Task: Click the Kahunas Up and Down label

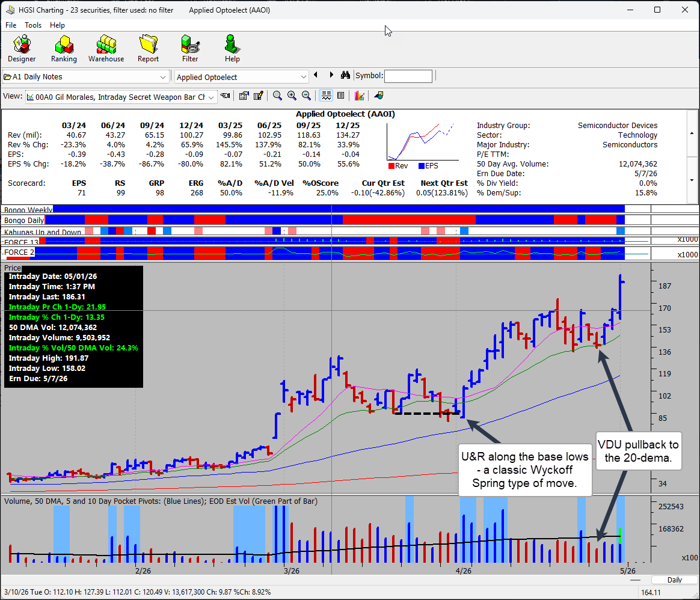Action: (43, 231)
